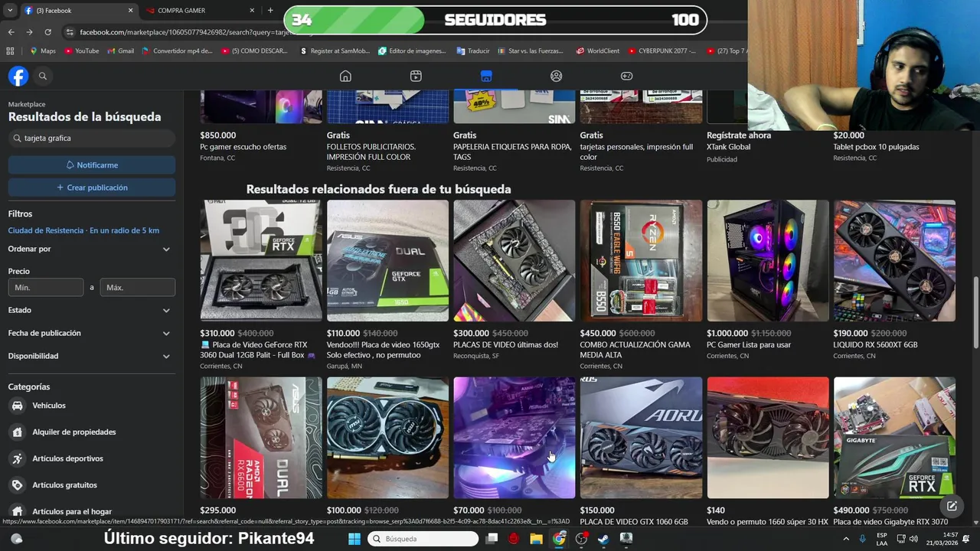Image resolution: width=980 pixels, height=551 pixels.
Task: Open Pc gamer escucho ofertas listing
Action: [x=243, y=147]
